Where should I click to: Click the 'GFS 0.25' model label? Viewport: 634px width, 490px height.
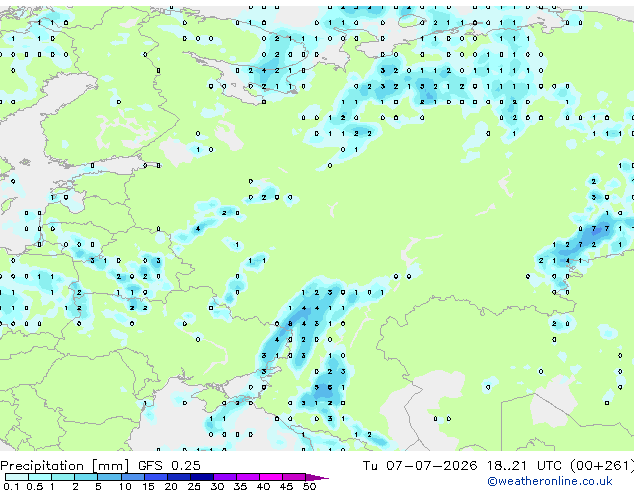click(169, 466)
